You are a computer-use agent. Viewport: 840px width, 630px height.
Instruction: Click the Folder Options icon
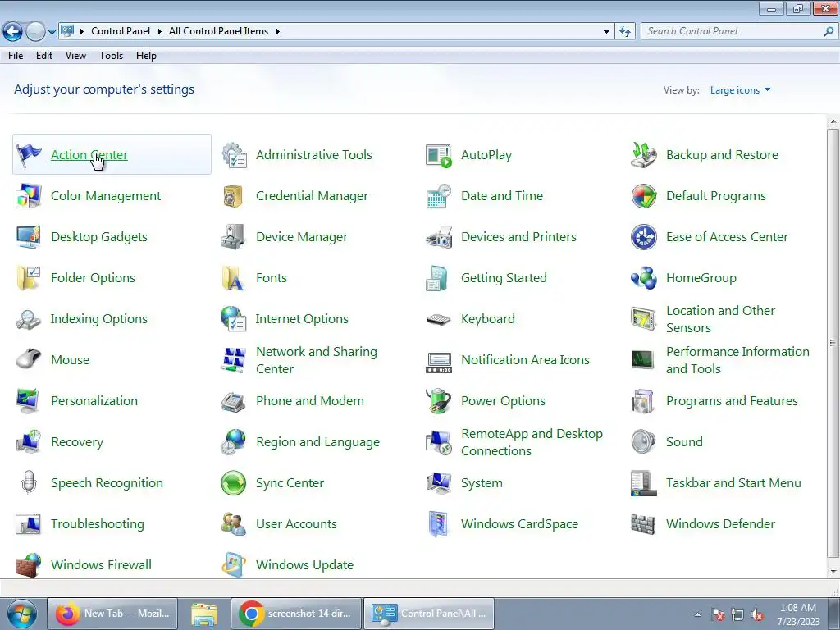click(x=29, y=278)
